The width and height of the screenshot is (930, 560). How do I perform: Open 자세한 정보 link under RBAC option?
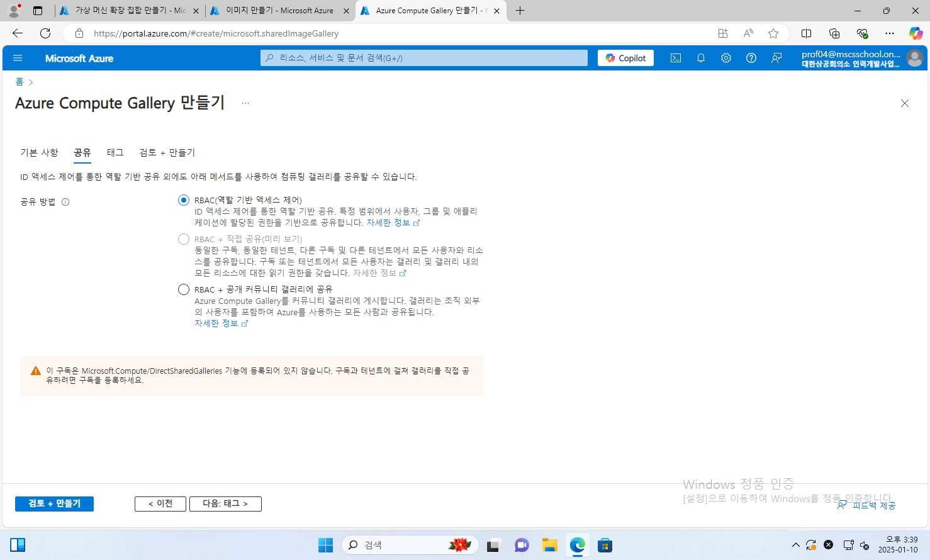pos(393,223)
